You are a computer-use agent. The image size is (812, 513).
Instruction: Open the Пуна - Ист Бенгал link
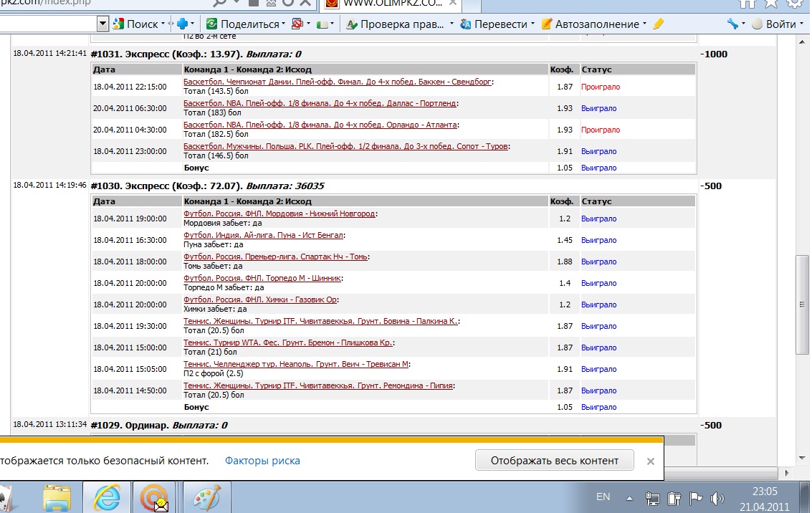point(263,235)
